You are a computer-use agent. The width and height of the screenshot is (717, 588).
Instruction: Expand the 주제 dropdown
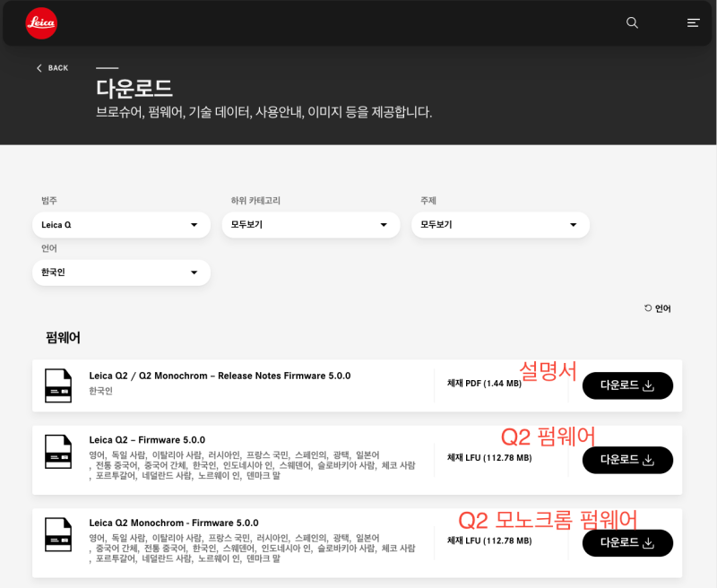[500, 225]
